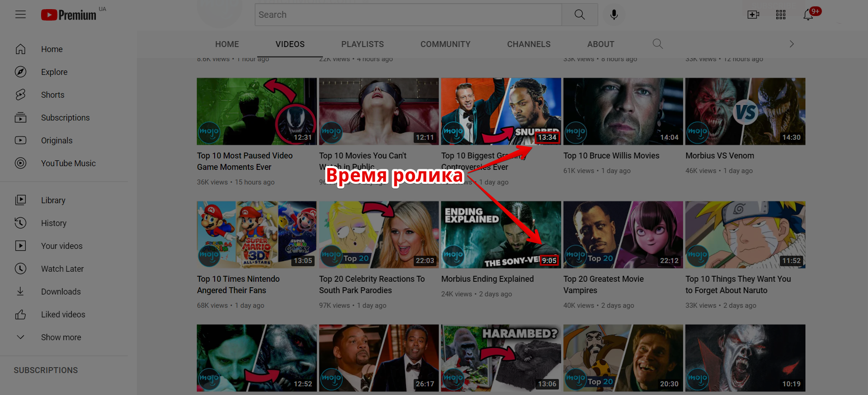Image resolution: width=868 pixels, height=395 pixels.
Task: Click the History clock icon
Action: point(21,223)
